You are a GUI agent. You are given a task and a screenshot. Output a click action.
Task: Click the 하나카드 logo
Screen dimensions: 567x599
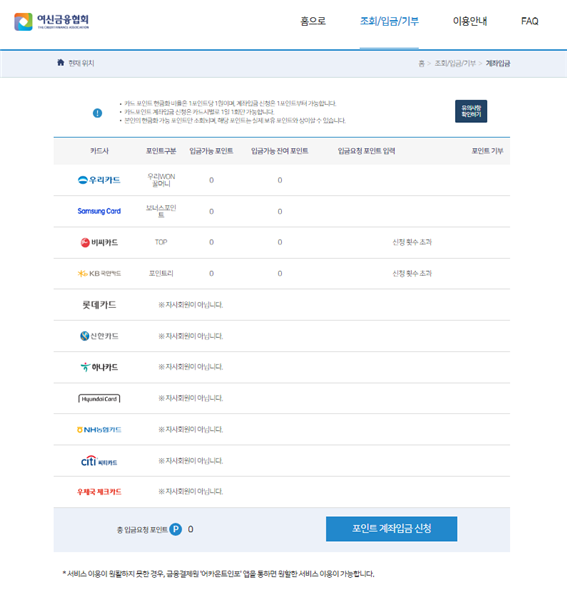coord(99,367)
